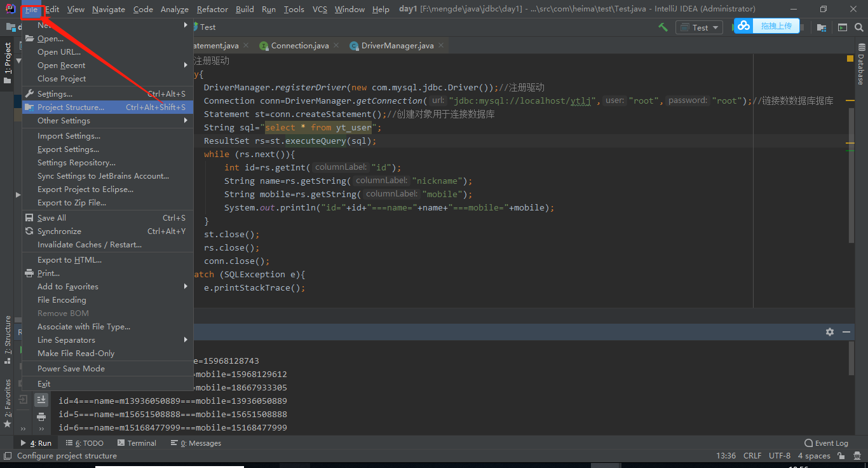Click the Structure sidebar panel button
Viewport: 868px width, 468px height.
[8, 340]
